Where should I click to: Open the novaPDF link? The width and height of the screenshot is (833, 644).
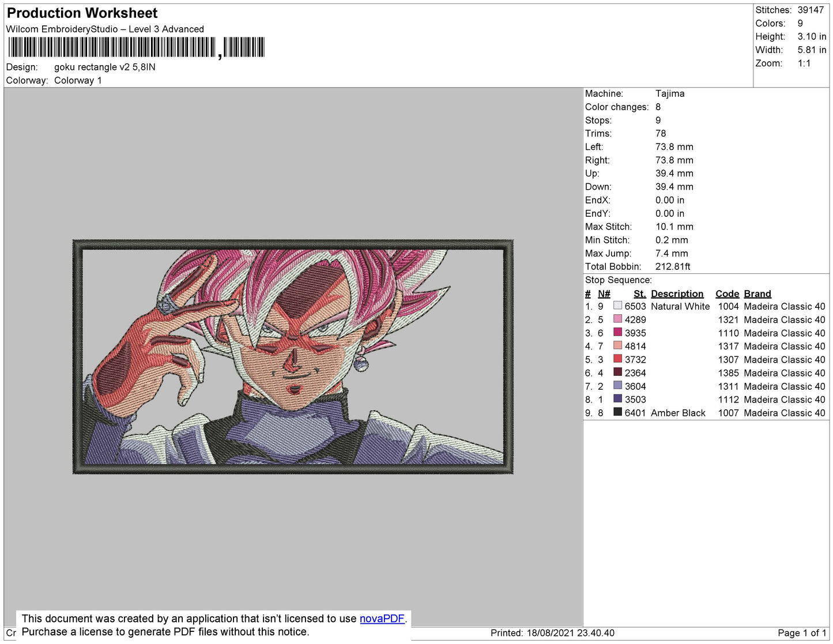(382, 619)
